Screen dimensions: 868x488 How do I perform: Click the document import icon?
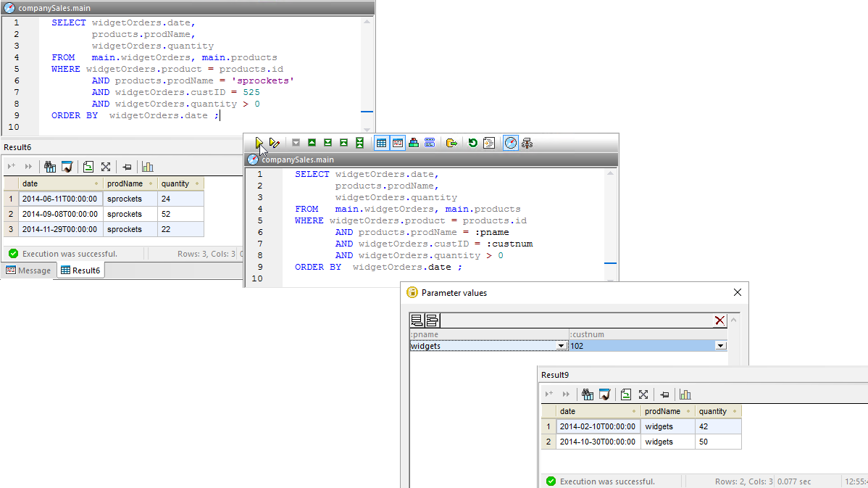[x=489, y=143]
